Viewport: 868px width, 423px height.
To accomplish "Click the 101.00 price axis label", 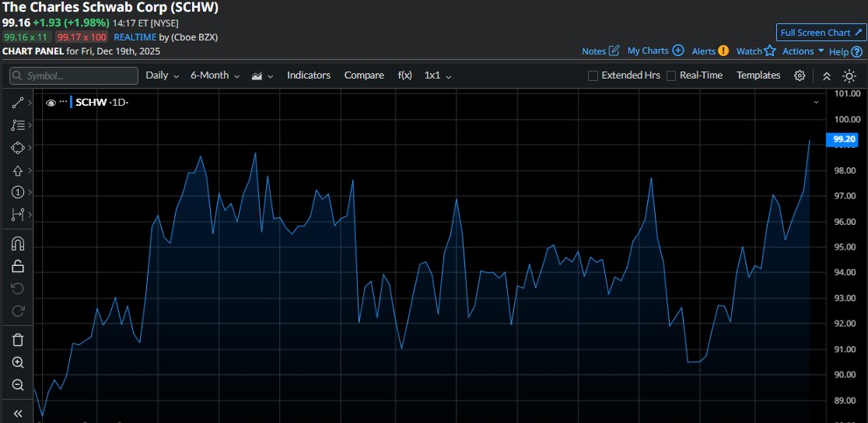I will pos(847,93).
